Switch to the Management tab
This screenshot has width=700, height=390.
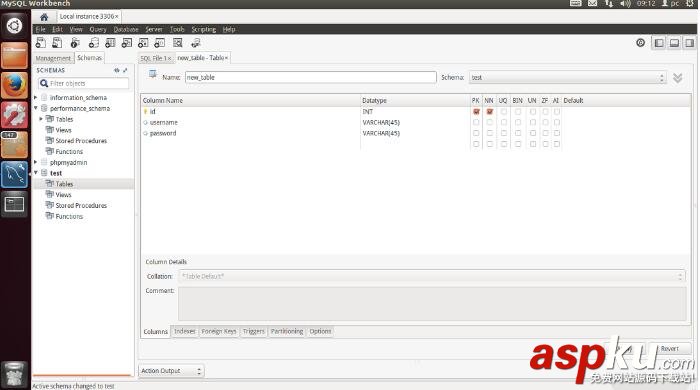point(53,58)
